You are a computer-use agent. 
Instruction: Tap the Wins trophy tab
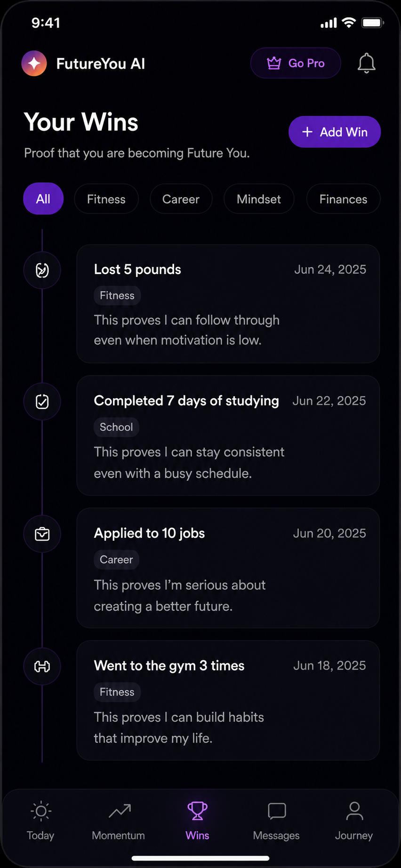tap(197, 821)
